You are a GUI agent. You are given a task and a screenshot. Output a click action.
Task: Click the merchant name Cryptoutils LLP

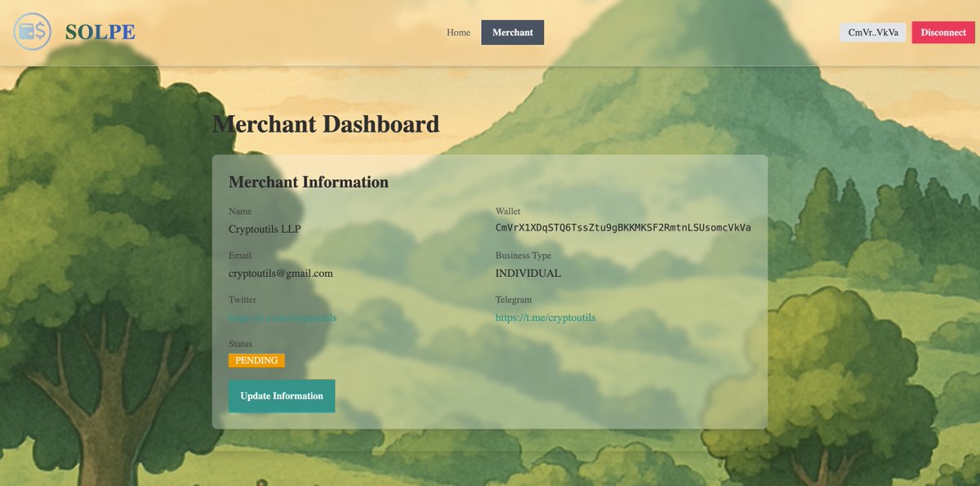point(265,230)
